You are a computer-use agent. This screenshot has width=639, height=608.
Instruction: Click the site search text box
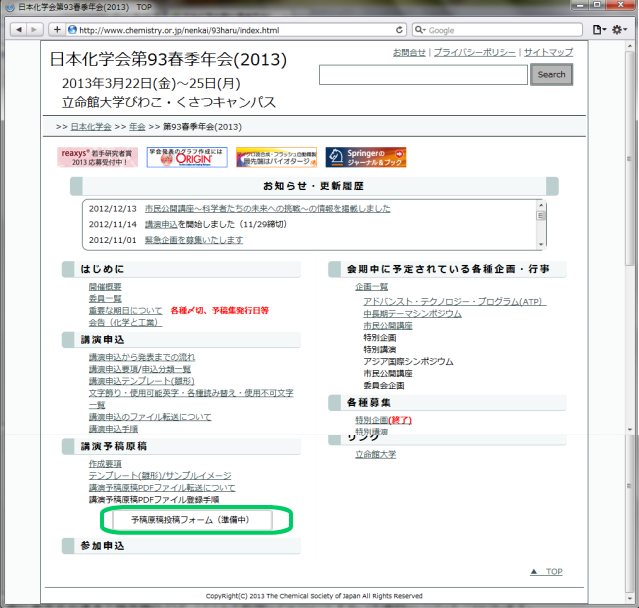coord(423,75)
